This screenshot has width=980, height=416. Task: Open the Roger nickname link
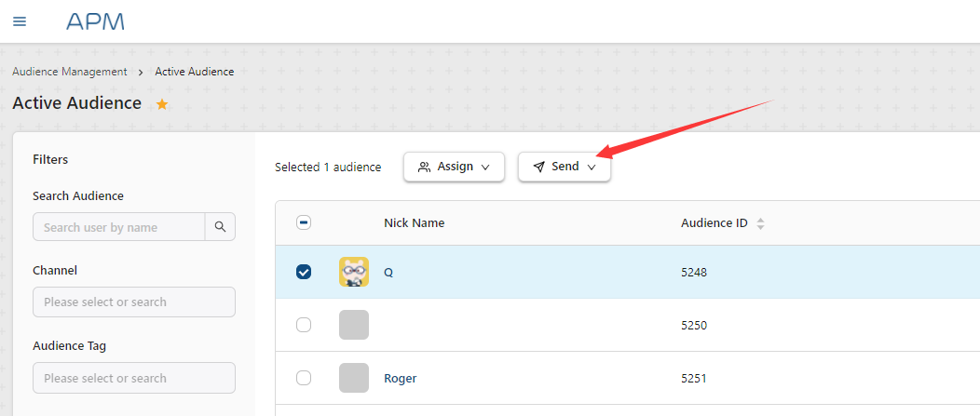point(400,378)
